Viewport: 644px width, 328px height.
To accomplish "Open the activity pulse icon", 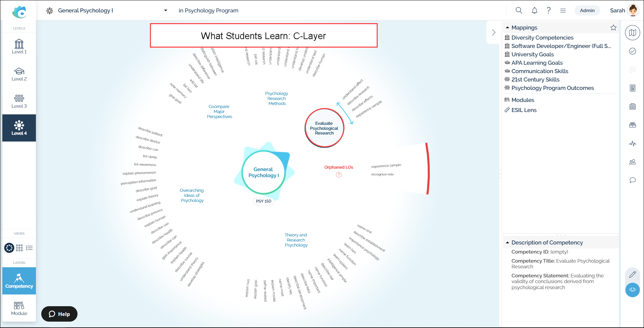I will pyautogui.click(x=633, y=144).
